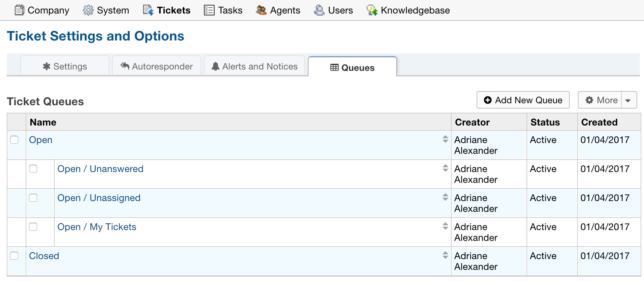This screenshot has width=644, height=282.
Task: Click the Company clipboard icon
Action: point(19,10)
